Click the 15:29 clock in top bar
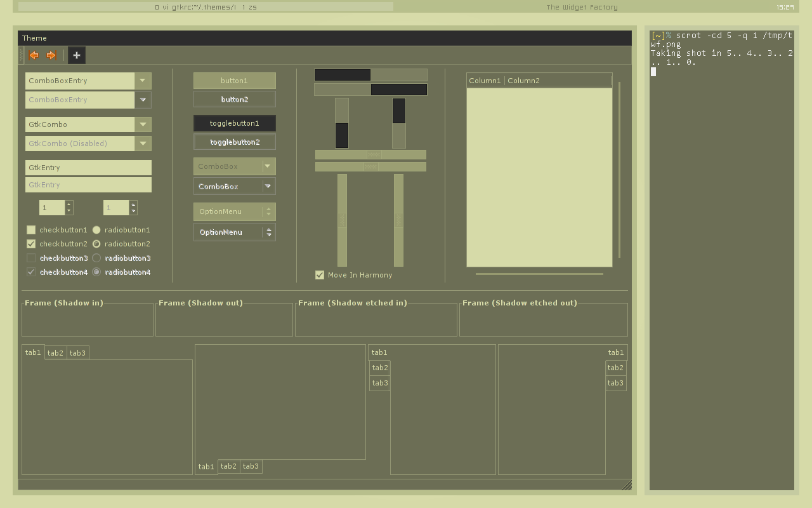The image size is (812, 508). [785, 7]
